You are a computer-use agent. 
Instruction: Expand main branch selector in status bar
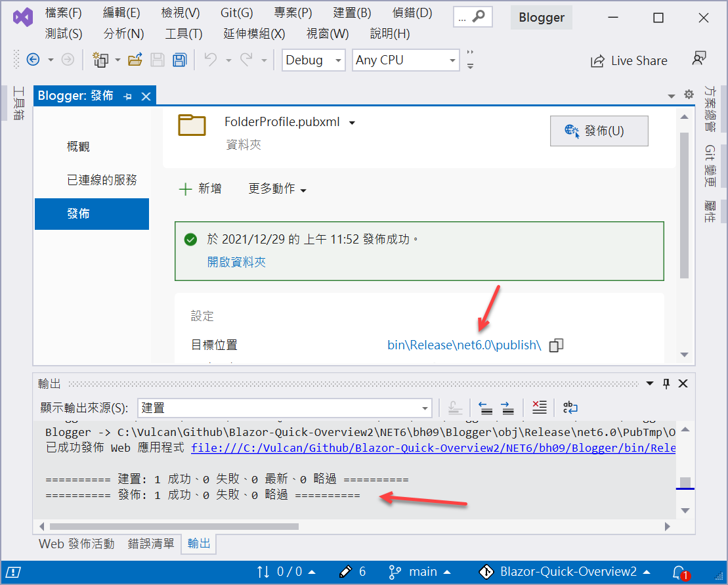coord(419,571)
